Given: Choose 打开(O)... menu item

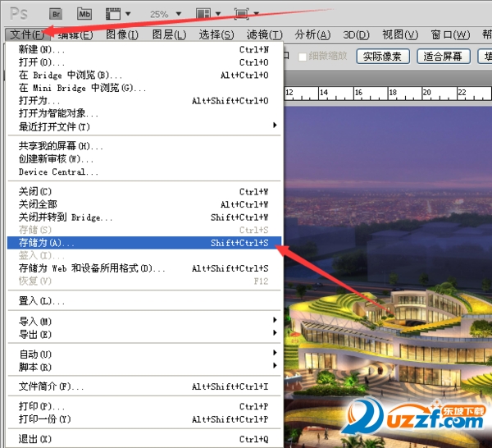Looking at the screenshot, I should pyautogui.click(x=144, y=62).
